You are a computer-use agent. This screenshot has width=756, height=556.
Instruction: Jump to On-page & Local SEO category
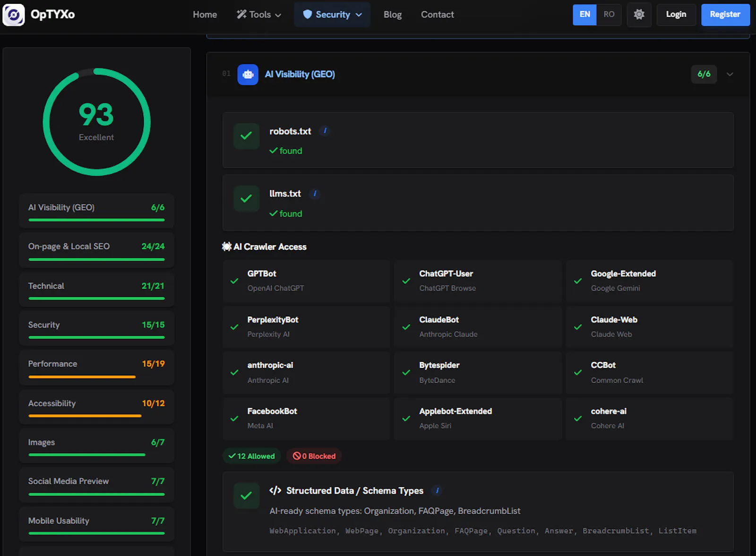[96, 250]
